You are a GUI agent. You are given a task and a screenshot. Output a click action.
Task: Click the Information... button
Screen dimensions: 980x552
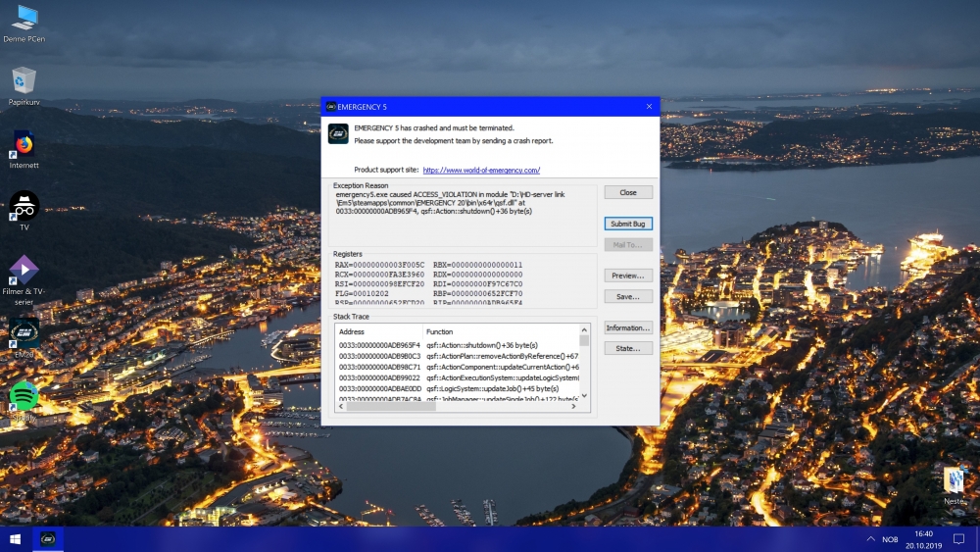[x=628, y=327]
